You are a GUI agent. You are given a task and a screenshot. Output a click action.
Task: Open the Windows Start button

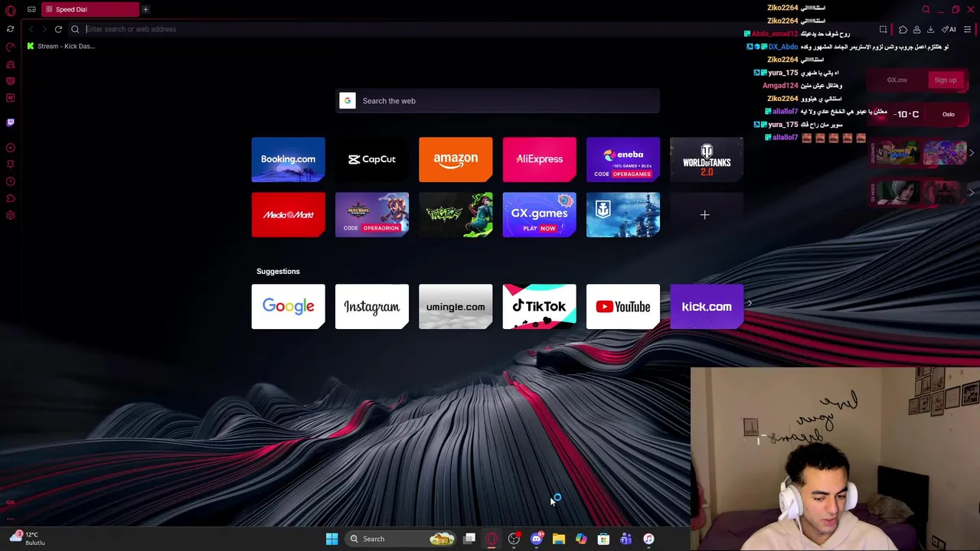click(x=332, y=539)
